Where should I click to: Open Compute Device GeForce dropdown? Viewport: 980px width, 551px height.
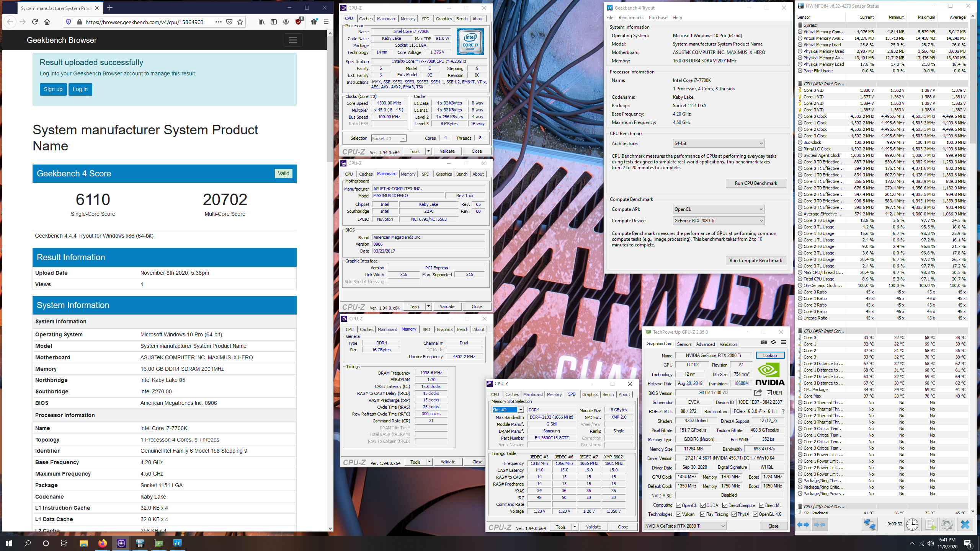pos(719,221)
